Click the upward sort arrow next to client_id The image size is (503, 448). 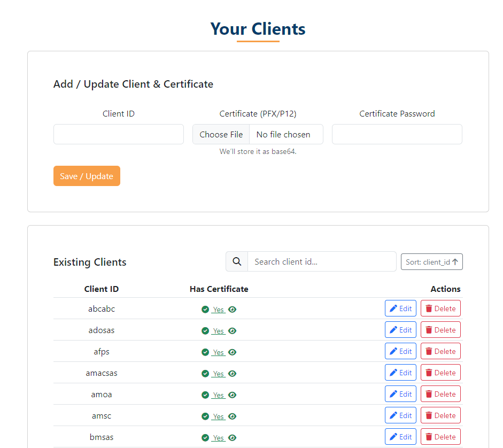coord(455,261)
